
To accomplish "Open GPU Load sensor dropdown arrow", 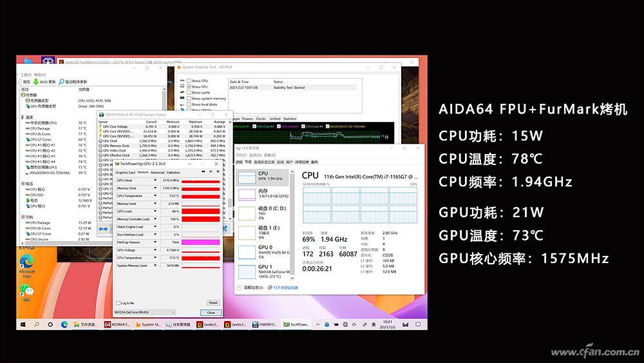I will coord(155,211).
